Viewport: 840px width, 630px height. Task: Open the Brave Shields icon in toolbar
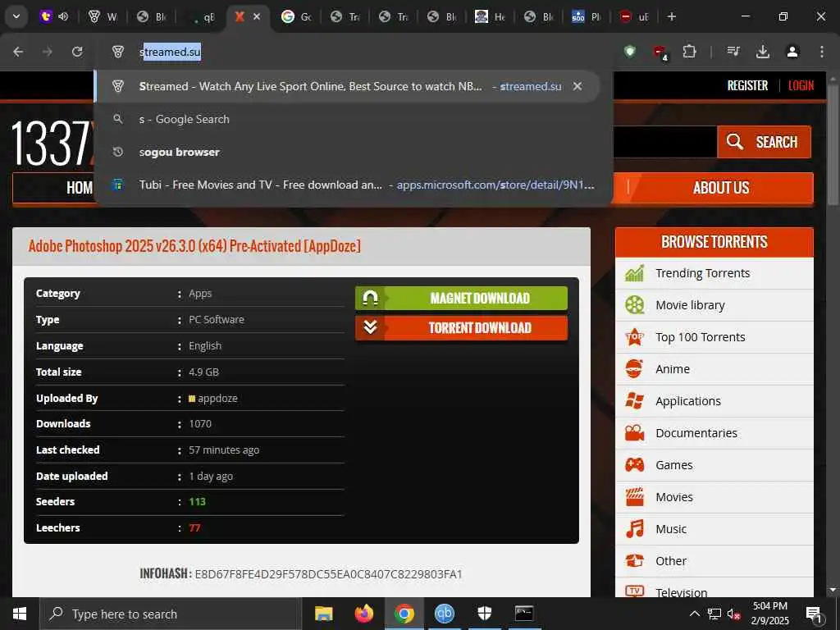[630, 52]
